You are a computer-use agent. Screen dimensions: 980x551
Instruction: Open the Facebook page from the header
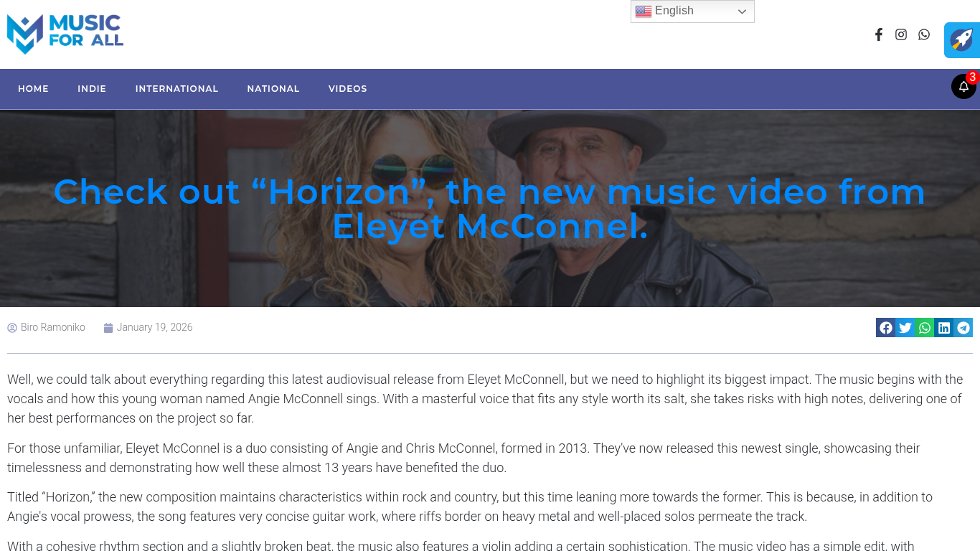pyautogui.click(x=878, y=34)
